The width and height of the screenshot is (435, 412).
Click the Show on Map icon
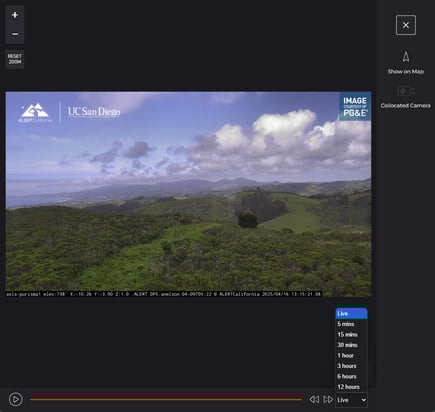pyautogui.click(x=406, y=57)
